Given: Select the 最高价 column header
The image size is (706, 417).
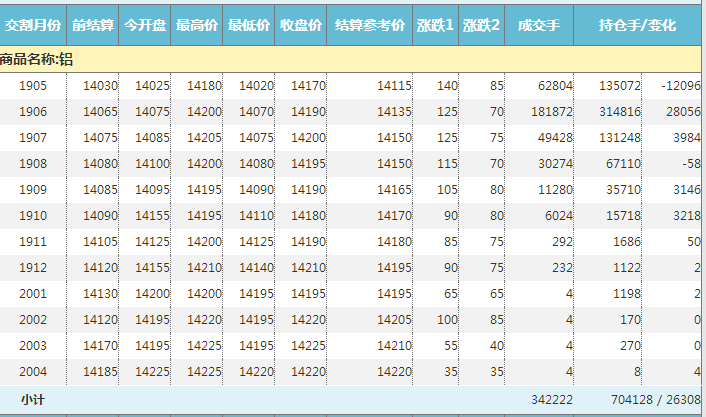Looking at the screenshot, I should click(197, 24).
